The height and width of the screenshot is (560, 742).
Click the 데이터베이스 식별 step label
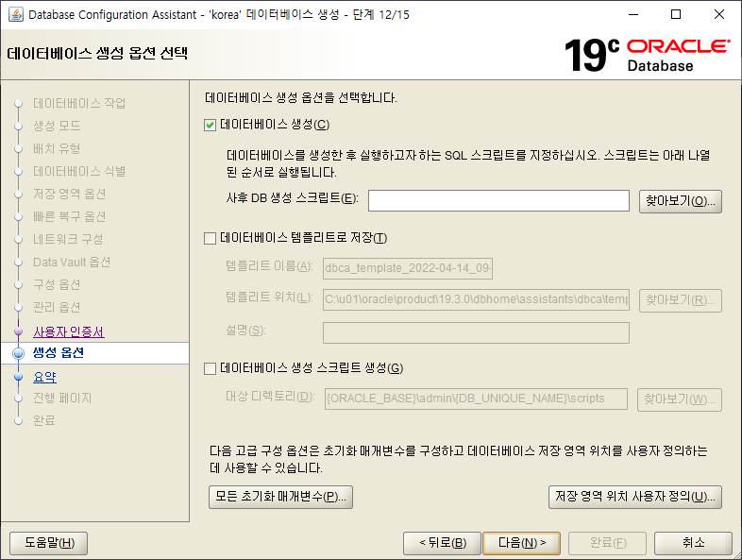tap(79, 171)
